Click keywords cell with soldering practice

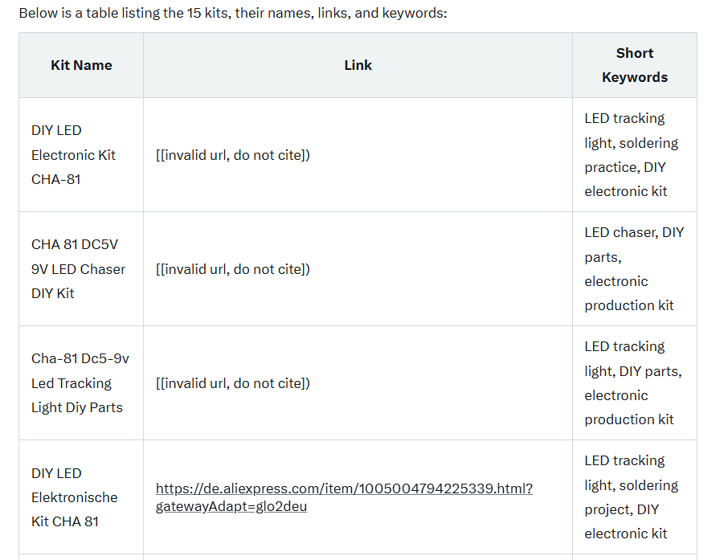pyautogui.click(x=635, y=154)
